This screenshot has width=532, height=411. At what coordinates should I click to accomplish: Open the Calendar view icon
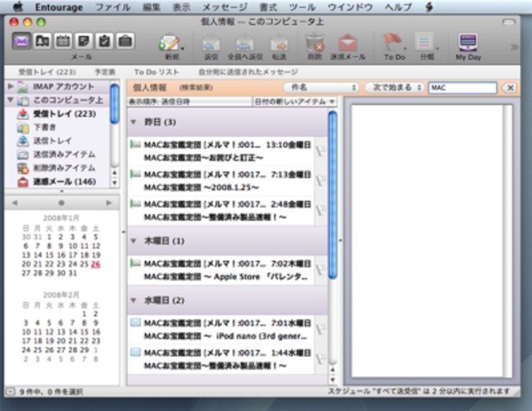[x=63, y=41]
